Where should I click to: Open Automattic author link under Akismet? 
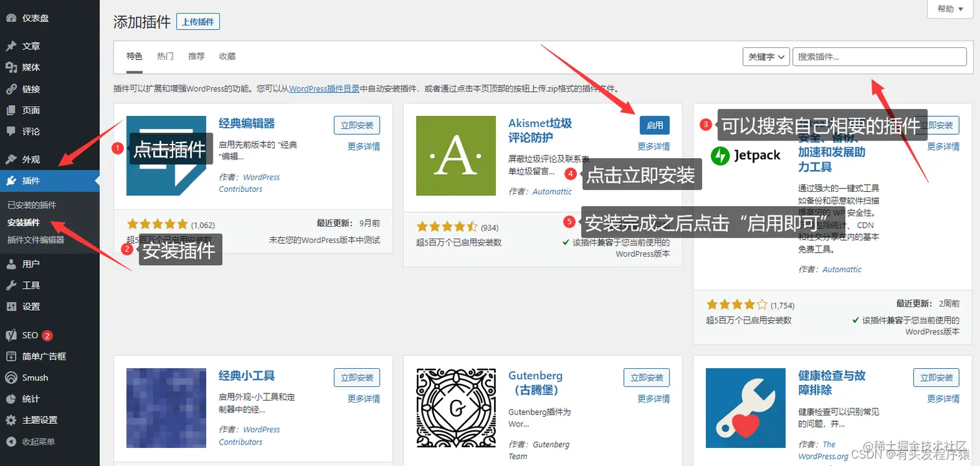552,191
